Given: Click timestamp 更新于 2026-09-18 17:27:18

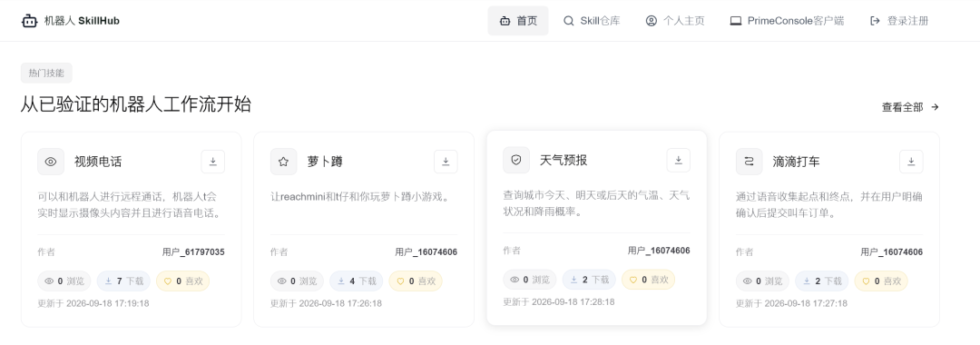Looking at the screenshot, I should click(x=792, y=303).
